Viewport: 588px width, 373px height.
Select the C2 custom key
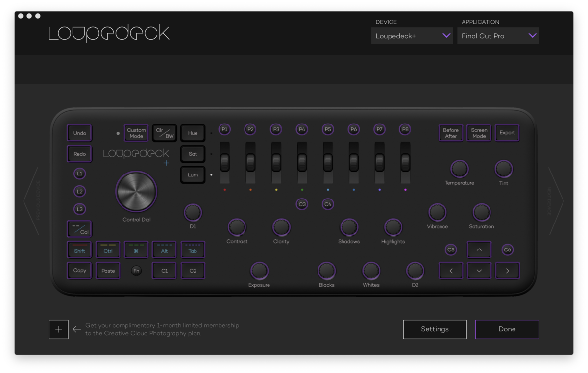coord(193,271)
